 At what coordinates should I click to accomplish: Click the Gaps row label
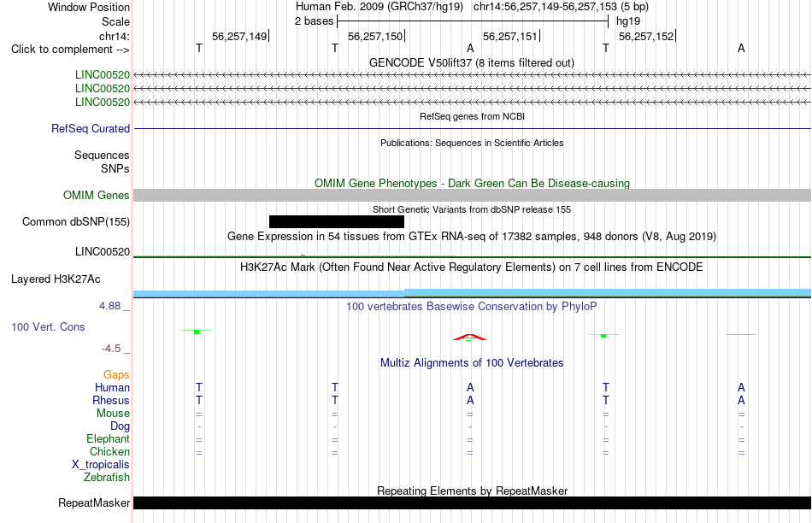click(x=116, y=374)
